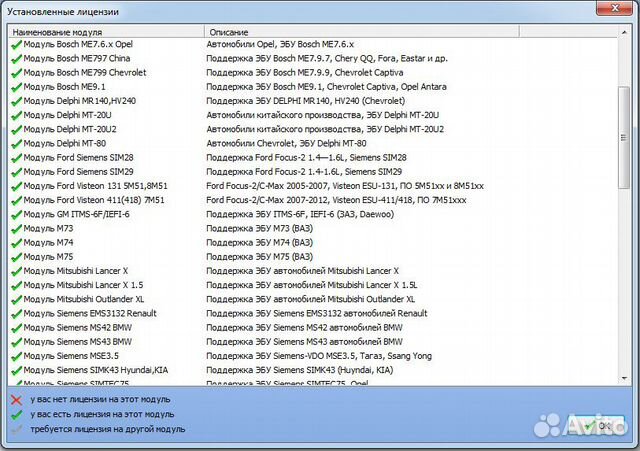Click the checkmark beside Модуль GM ITMS-6F/IEFI-6
This screenshot has width=640, height=451.
16,215
